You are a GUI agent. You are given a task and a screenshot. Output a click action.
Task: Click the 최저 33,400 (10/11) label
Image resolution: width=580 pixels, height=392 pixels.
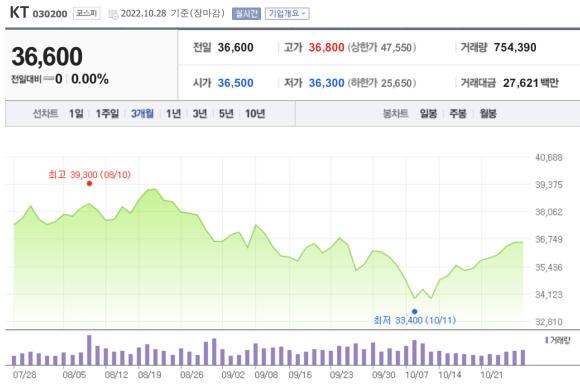[415, 320]
